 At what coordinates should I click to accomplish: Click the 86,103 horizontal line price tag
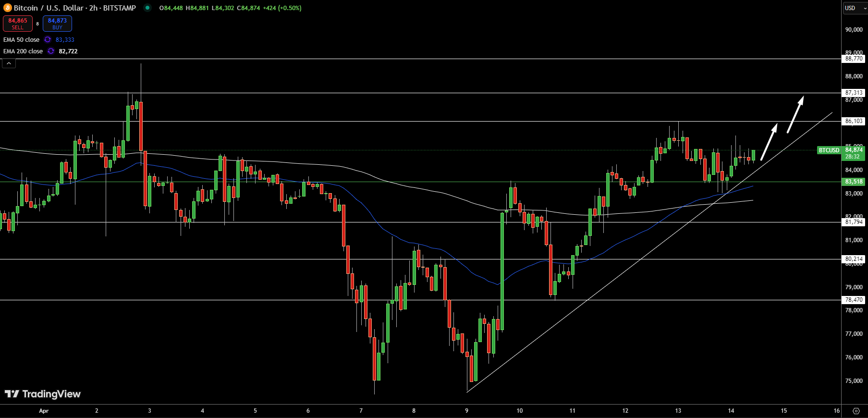pyautogui.click(x=854, y=121)
